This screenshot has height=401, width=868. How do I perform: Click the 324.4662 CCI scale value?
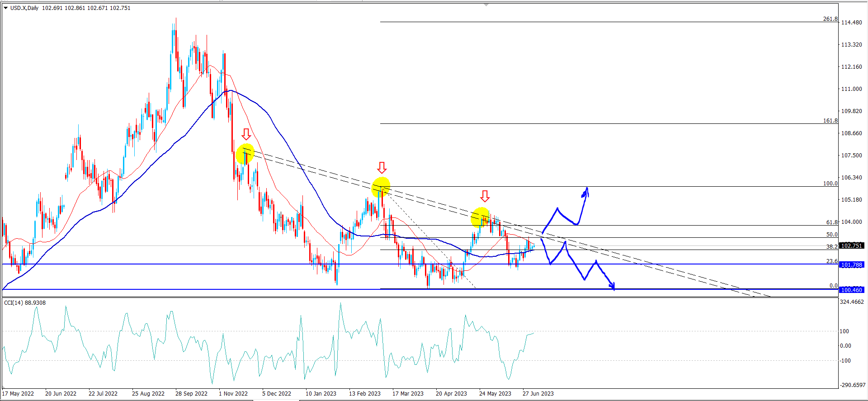[x=852, y=302]
